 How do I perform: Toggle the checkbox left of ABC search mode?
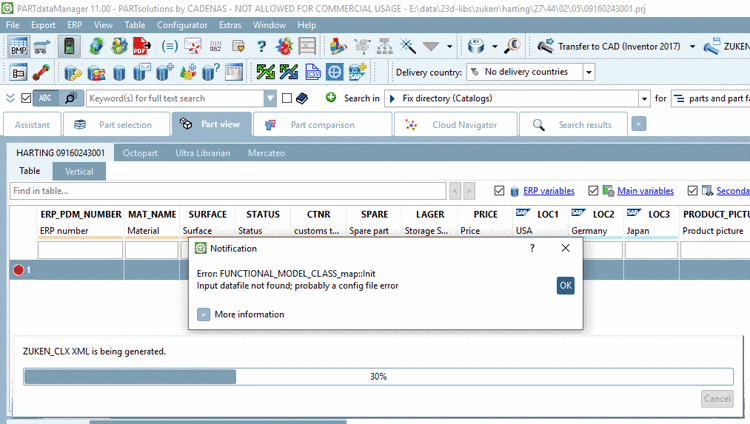click(x=26, y=98)
